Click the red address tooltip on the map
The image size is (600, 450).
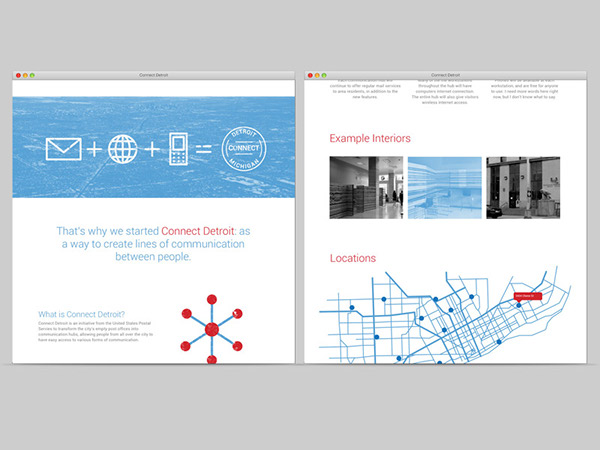(x=528, y=296)
